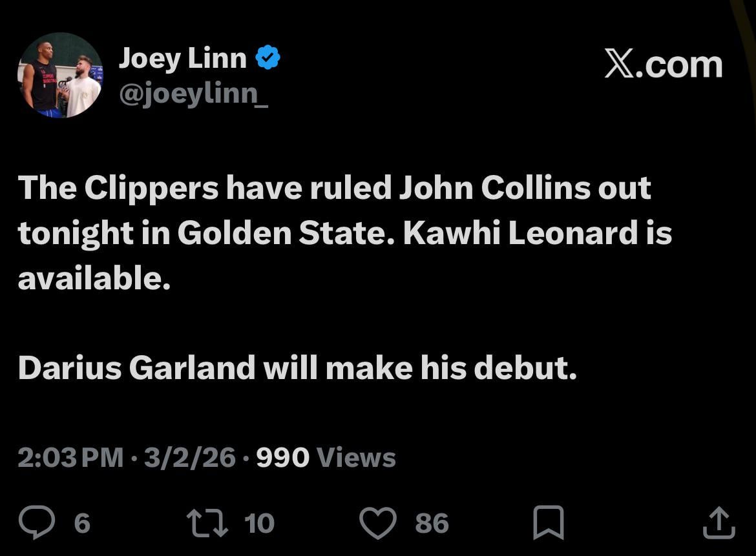Screen dimensions: 756x556
Task: Click the blue verified badge next to Joey Linn
Action: (x=269, y=57)
